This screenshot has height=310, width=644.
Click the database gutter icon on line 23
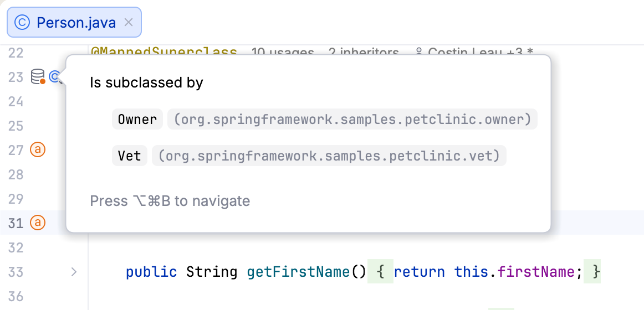click(38, 77)
